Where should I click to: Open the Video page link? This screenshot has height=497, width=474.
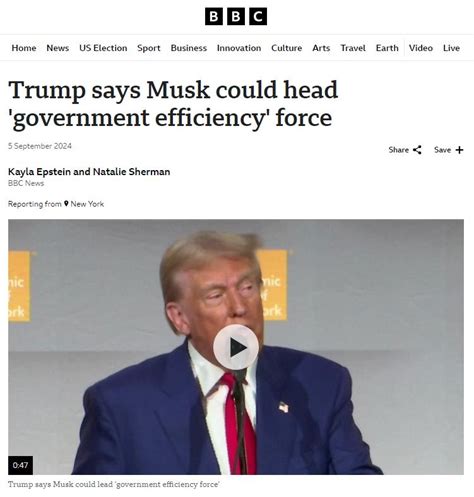[x=421, y=48]
